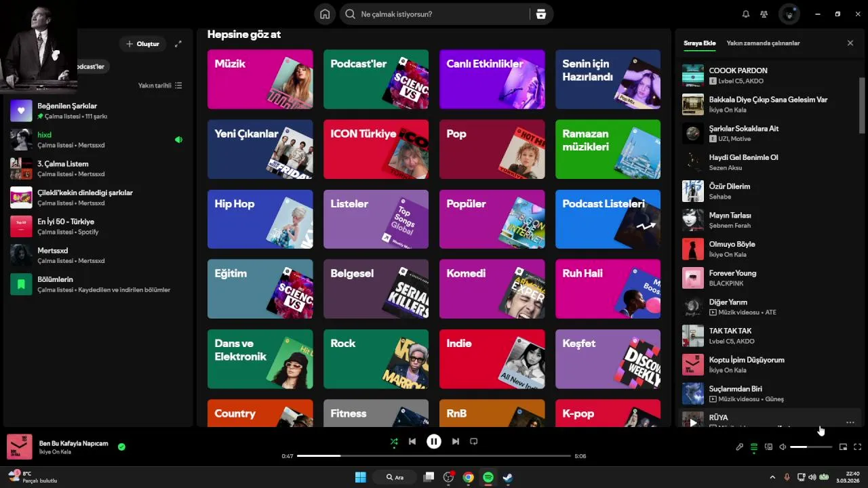
Task: Open Steam from the taskbar
Action: pos(508,477)
